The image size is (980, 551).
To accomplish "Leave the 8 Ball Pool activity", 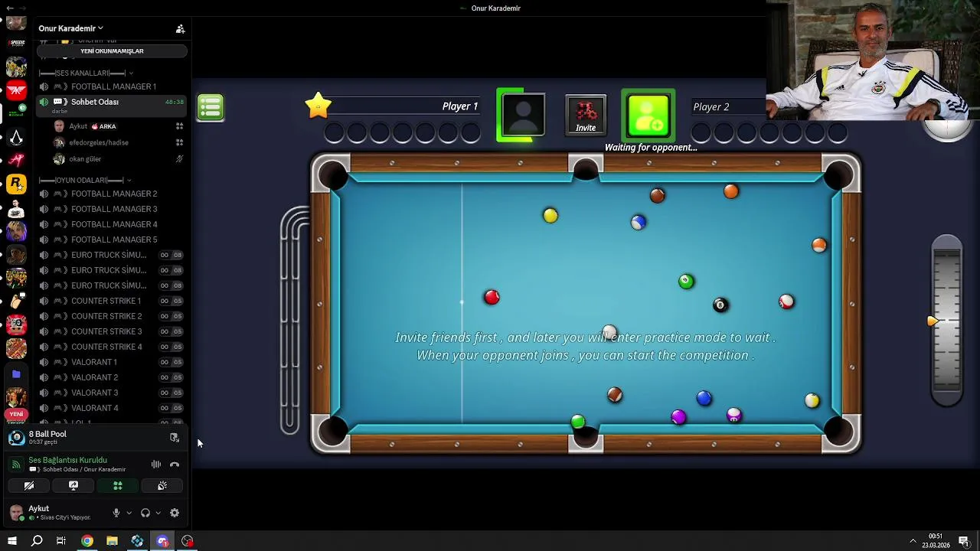I will click(x=175, y=438).
